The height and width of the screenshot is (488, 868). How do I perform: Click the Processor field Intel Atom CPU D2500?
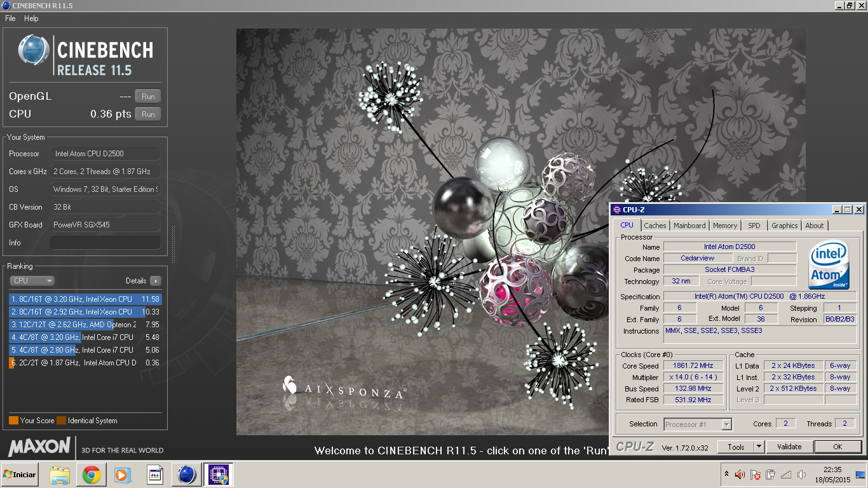[x=105, y=154]
